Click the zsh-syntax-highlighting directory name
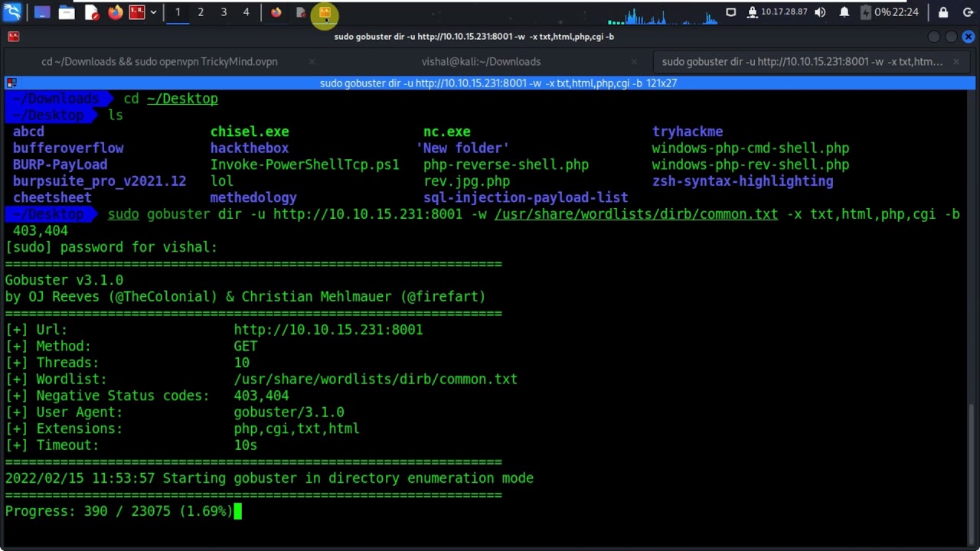This screenshot has height=551, width=980. tap(743, 181)
